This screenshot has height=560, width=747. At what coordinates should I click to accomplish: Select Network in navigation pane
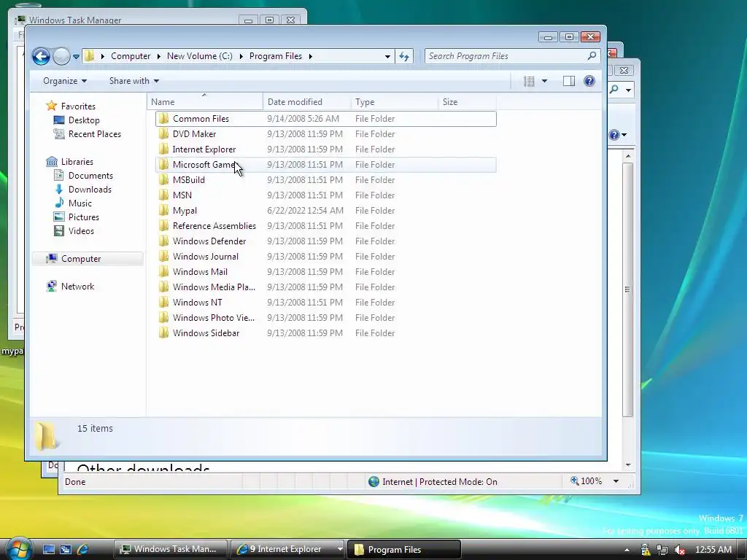pyautogui.click(x=77, y=286)
